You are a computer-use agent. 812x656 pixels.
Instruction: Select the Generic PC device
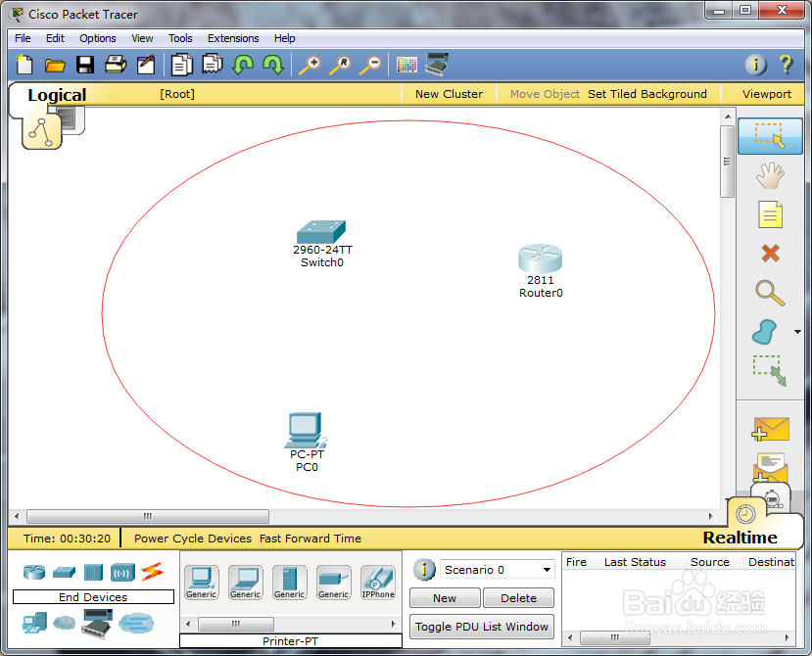click(202, 583)
